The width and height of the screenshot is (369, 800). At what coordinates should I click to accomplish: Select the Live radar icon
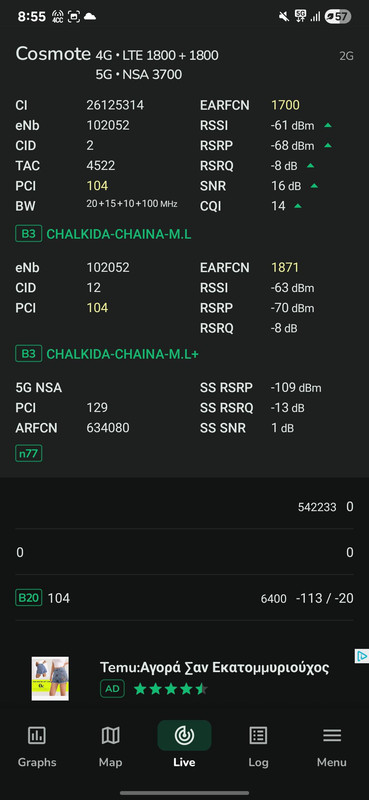pyautogui.click(x=184, y=735)
